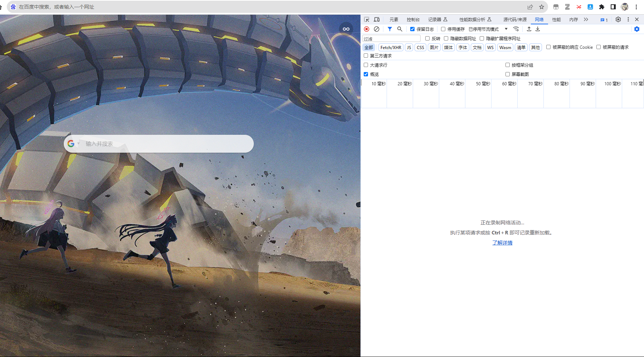Filter requests by CSS
This screenshot has width=644, height=357.
(421, 47)
